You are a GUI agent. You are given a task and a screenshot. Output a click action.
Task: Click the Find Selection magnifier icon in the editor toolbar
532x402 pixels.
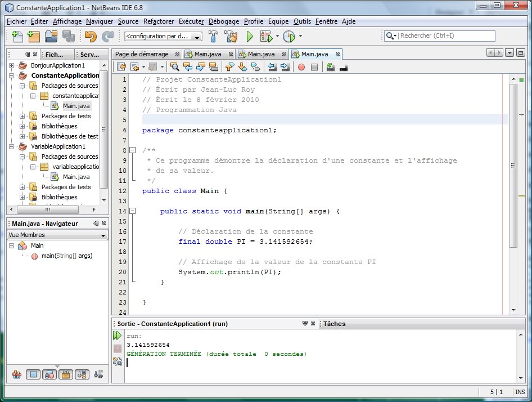coord(175,67)
